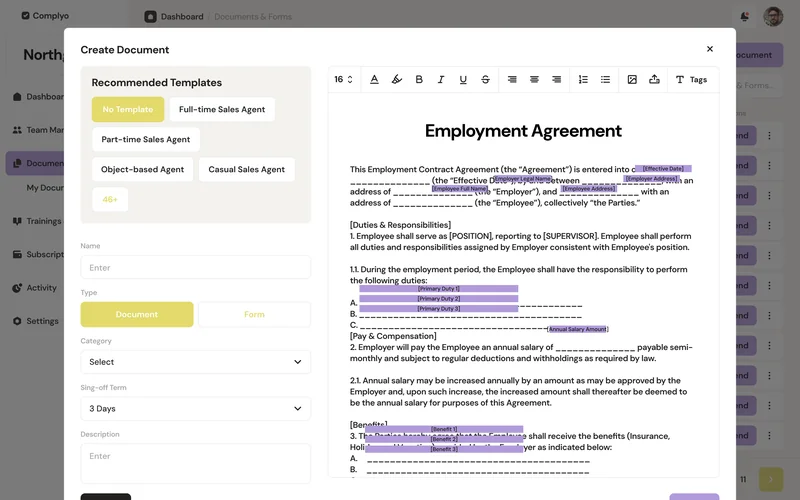
Task: Click the Name input field
Action: [195, 267]
